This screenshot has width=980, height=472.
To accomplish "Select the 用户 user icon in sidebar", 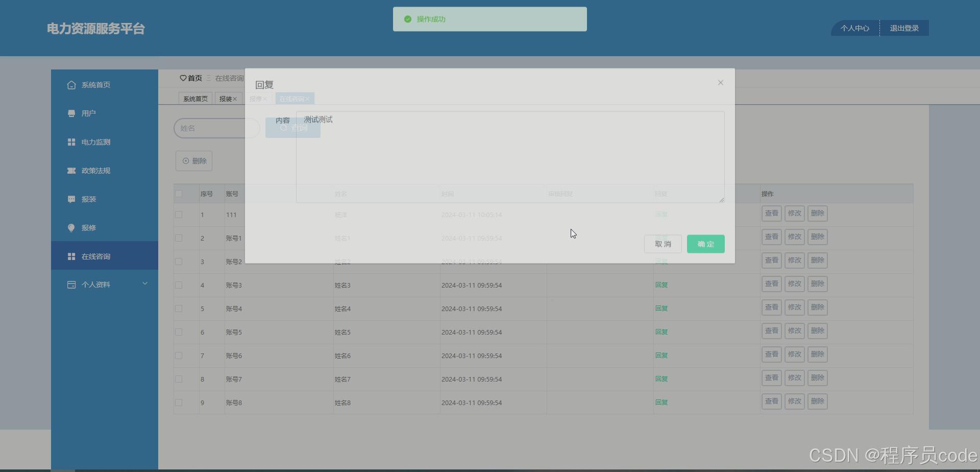I will tap(71, 113).
